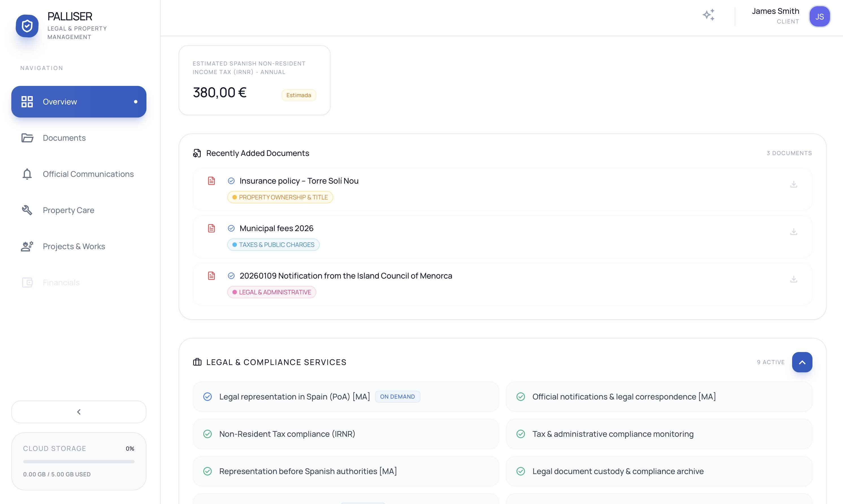Select Representation before Spanish authorities service
The width and height of the screenshot is (843, 504).
point(346,472)
